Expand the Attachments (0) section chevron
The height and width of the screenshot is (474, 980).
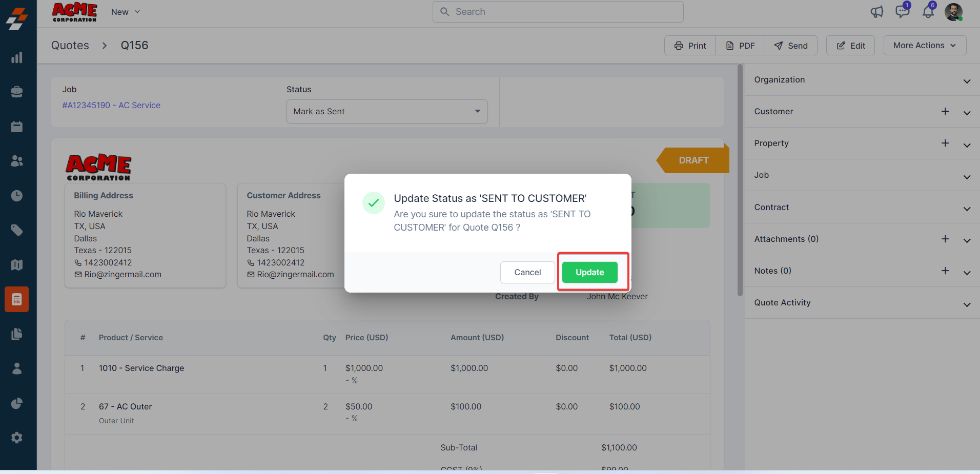click(967, 240)
